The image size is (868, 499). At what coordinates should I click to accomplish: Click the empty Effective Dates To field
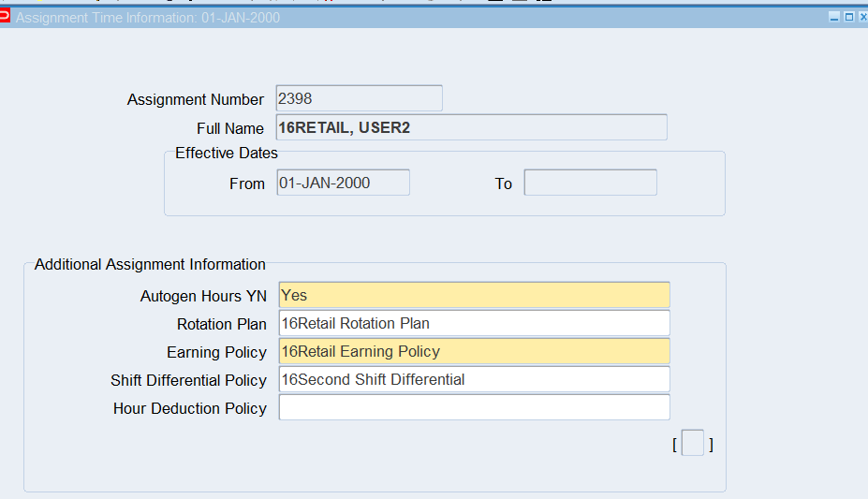(590, 183)
